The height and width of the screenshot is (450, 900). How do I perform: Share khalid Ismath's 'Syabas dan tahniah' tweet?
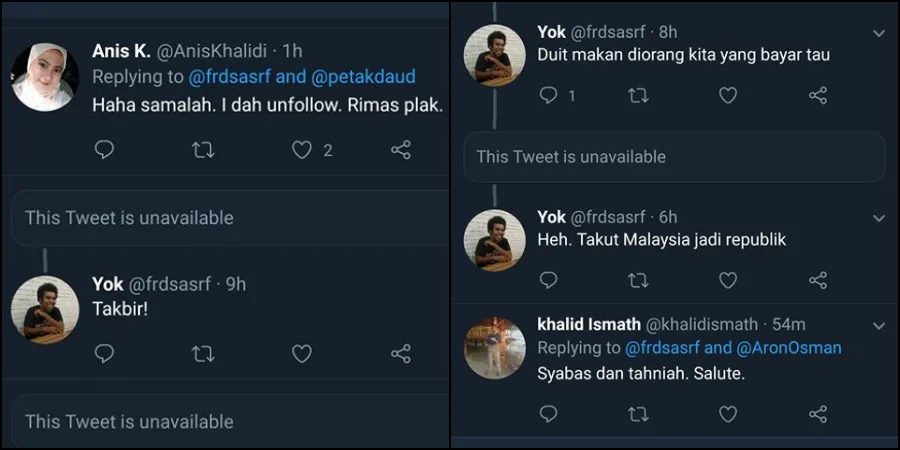click(x=817, y=413)
